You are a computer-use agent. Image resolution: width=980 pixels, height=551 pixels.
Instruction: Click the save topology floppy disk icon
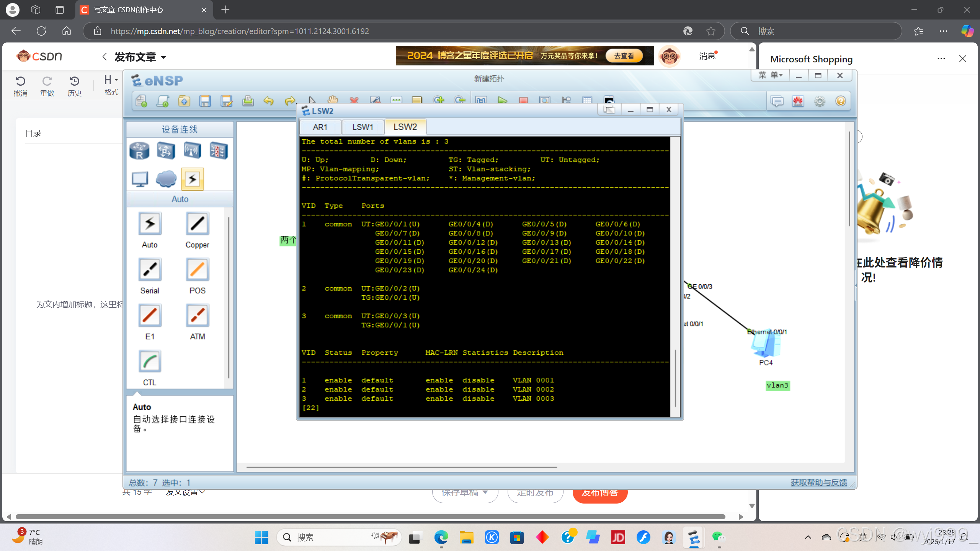pos(205,101)
